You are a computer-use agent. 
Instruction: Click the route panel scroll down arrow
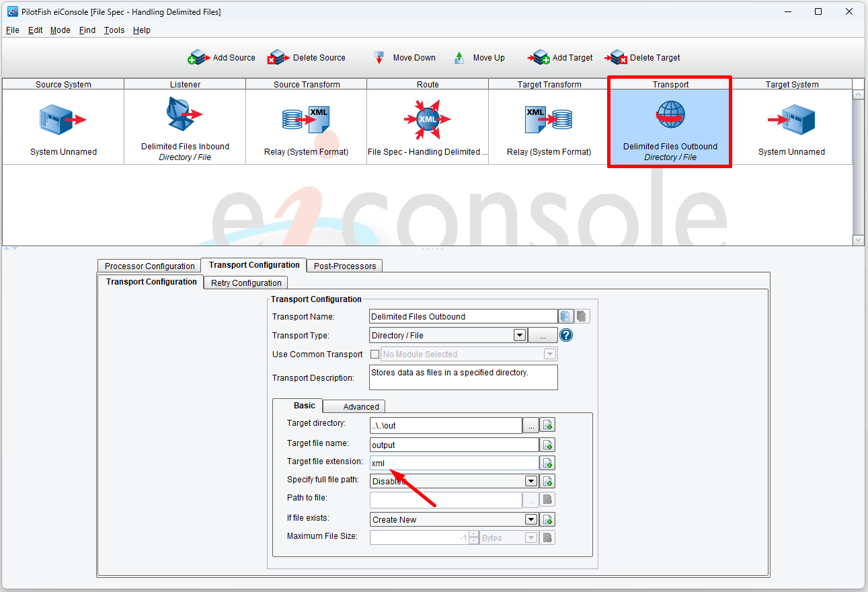[x=858, y=240]
